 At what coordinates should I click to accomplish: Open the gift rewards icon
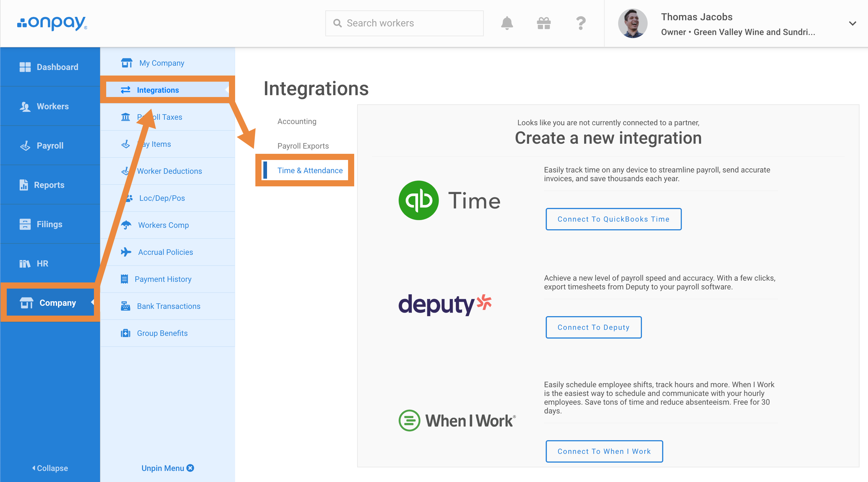(x=544, y=23)
